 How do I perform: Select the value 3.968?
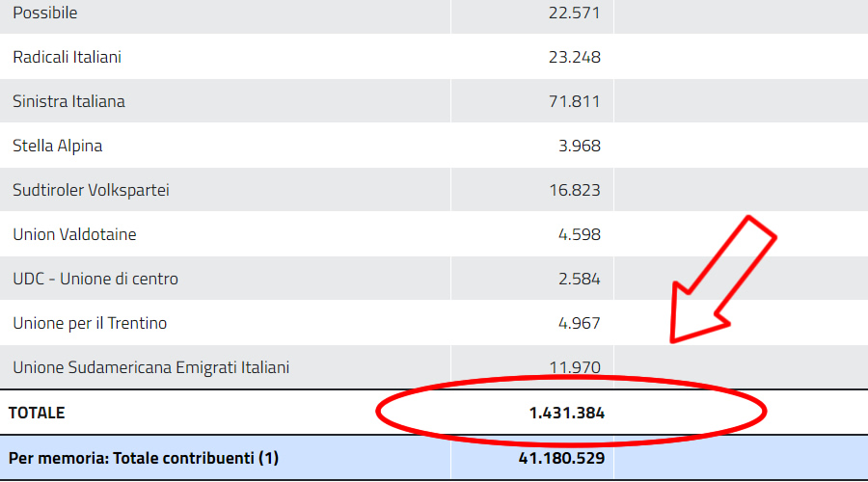[x=579, y=147]
